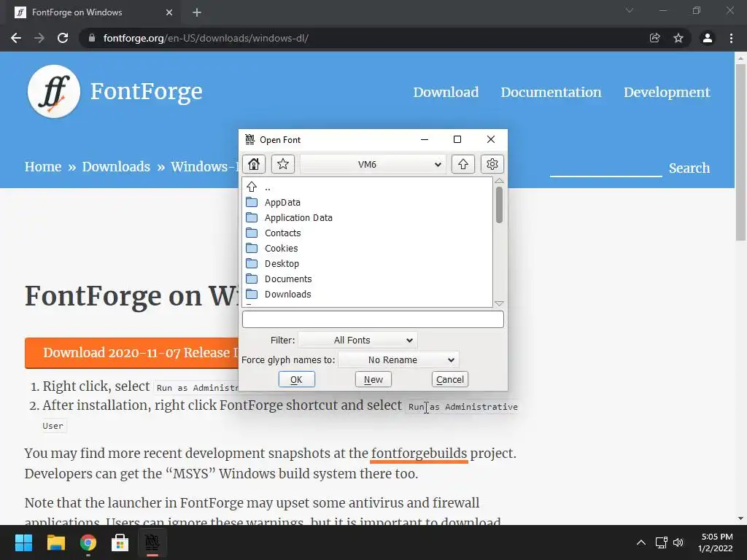
Task: Click Chrome icon in taskbar
Action: click(x=88, y=542)
